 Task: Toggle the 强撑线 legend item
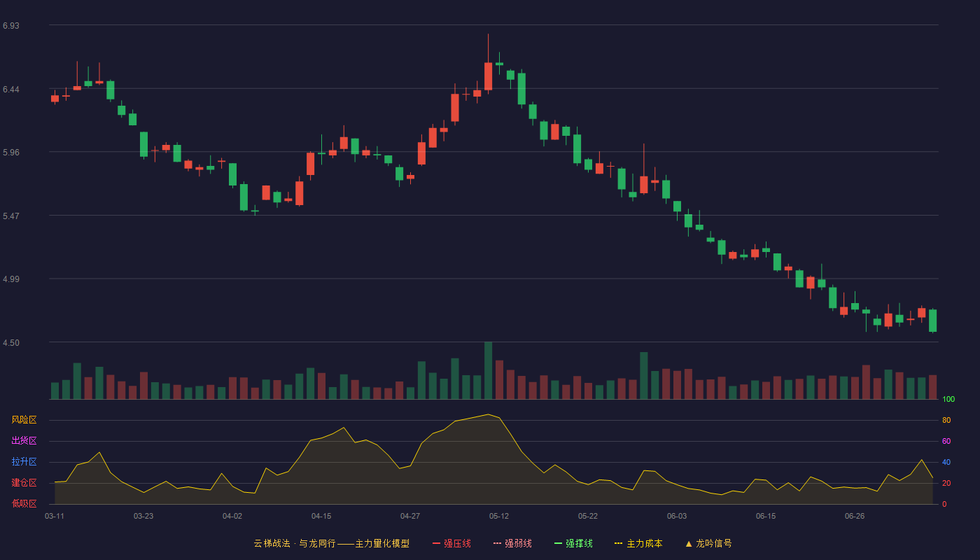(x=573, y=543)
